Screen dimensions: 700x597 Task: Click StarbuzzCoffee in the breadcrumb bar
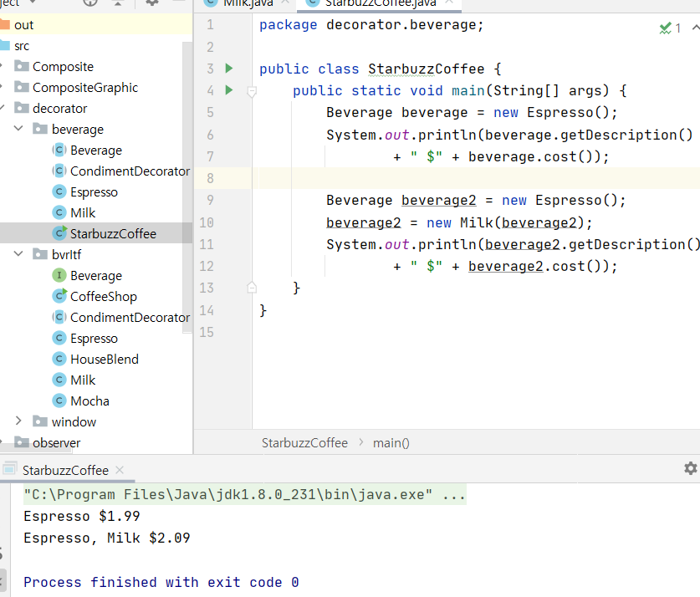(x=304, y=442)
